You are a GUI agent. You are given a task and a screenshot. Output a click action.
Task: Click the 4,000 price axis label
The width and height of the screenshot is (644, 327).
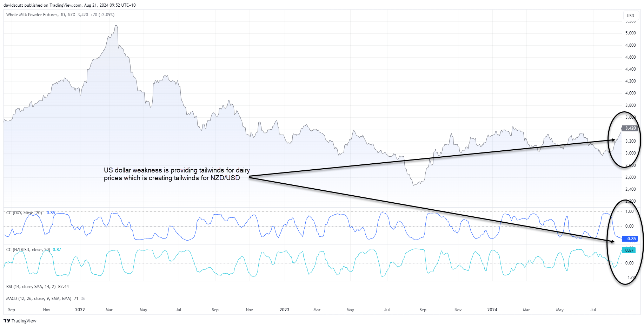click(x=630, y=93)
